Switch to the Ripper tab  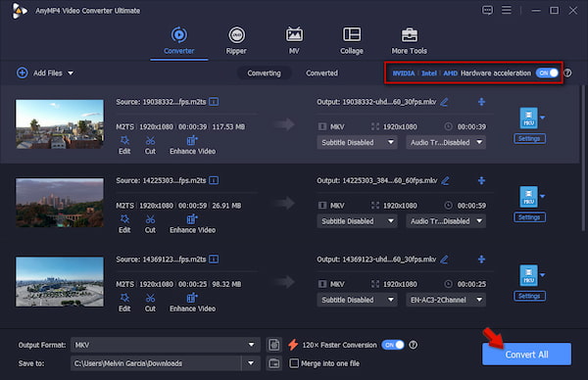[236, 41]
